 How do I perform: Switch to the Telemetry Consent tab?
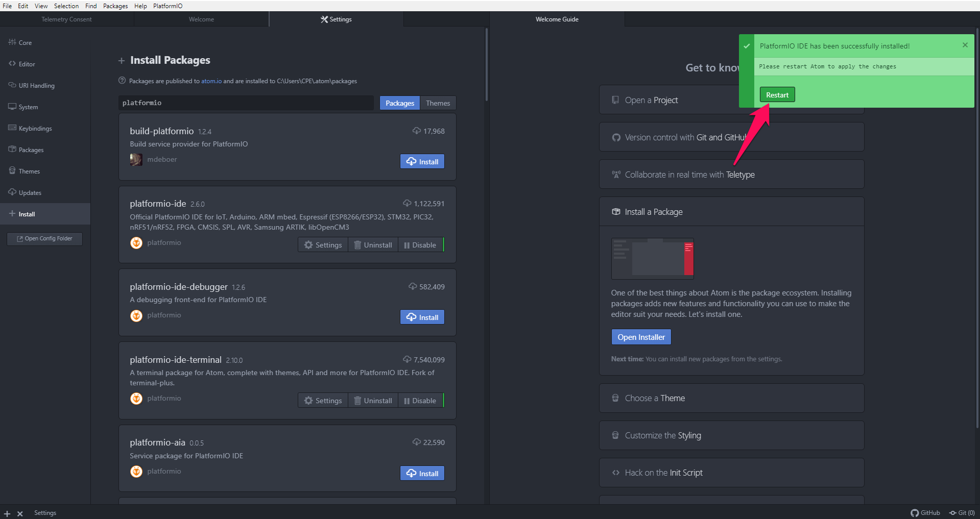tap(67, 19)
